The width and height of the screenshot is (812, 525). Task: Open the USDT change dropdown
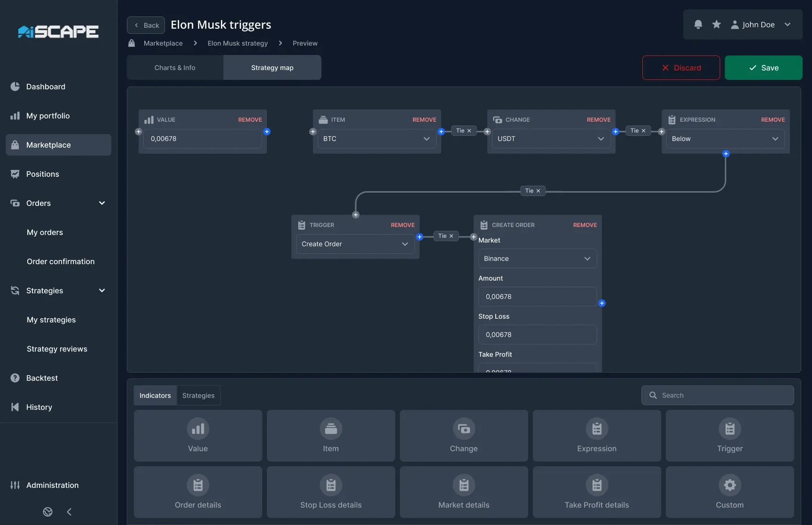coord(551,139)
